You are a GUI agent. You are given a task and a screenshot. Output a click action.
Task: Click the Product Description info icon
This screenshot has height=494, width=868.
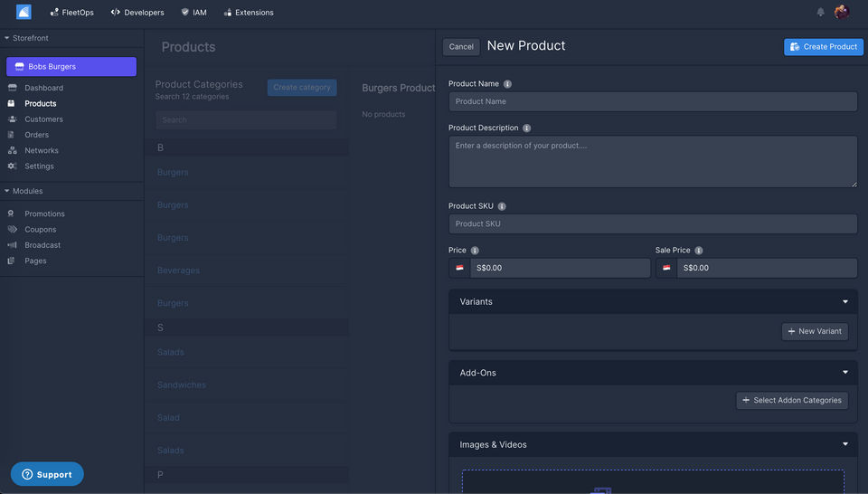pos(527,128)
